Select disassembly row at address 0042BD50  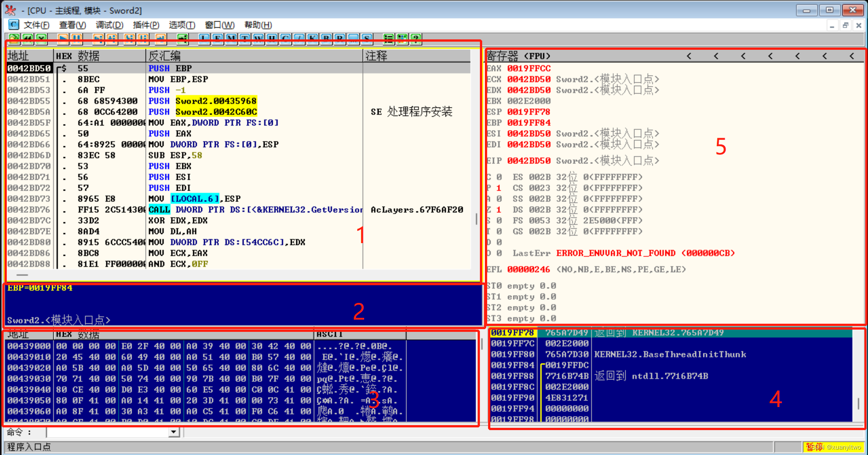238,68
